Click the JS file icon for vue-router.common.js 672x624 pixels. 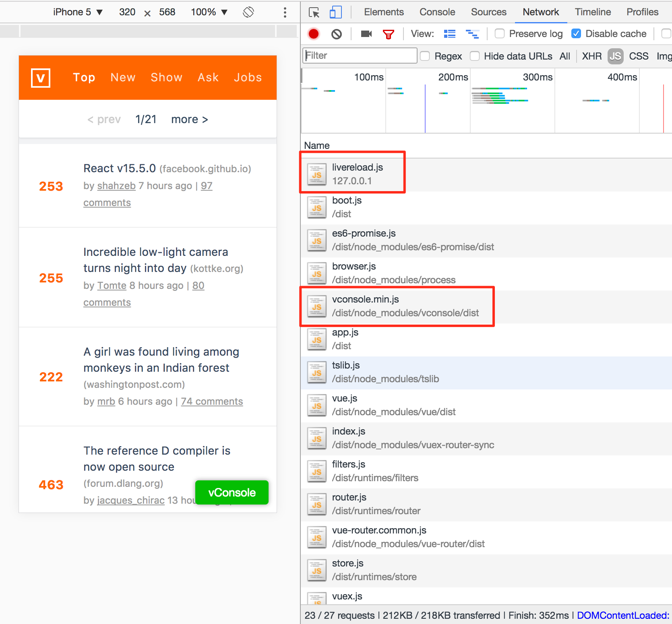pyautogui.click(x=317, y=538)
